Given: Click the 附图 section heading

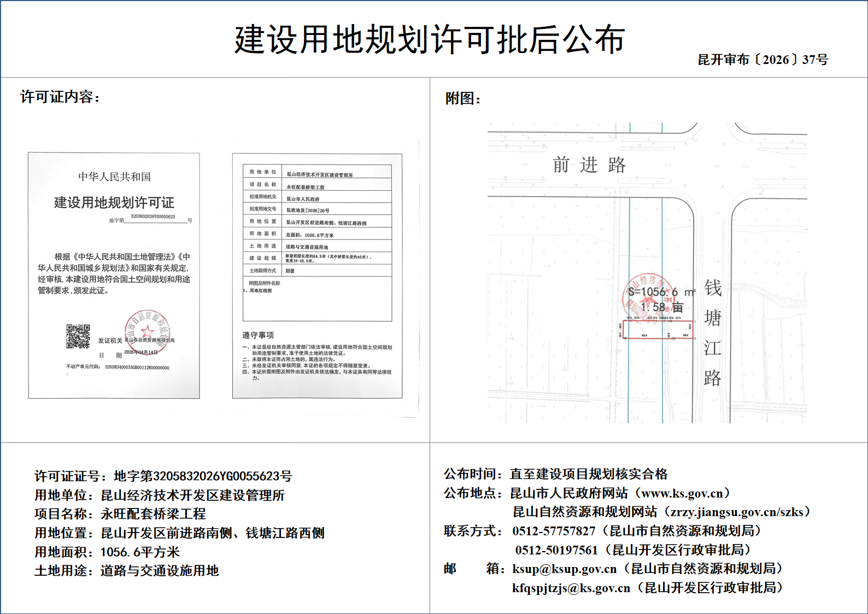Looking at the screenshot, I should pyautogui.click(x=462, y=98).
